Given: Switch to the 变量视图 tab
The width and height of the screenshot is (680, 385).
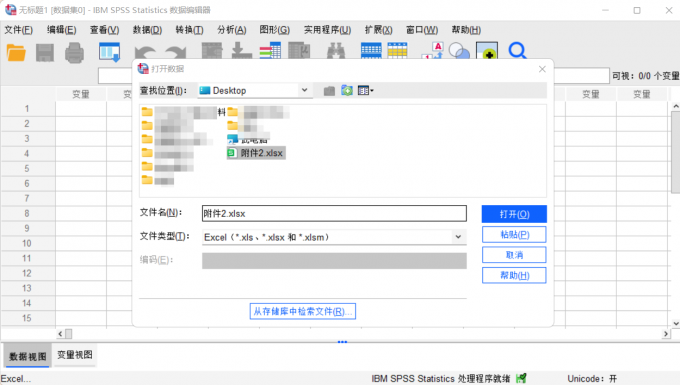Looking at the screenshot, I should [75, 355].
